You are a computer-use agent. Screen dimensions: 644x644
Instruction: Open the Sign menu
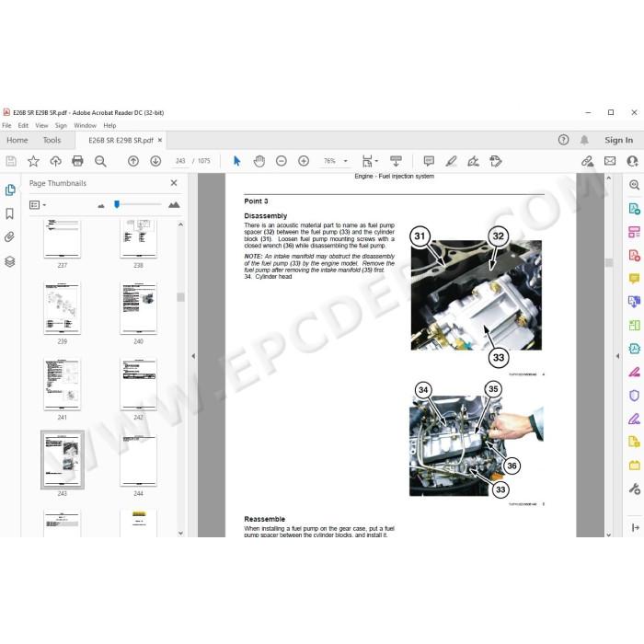[61, 125]
